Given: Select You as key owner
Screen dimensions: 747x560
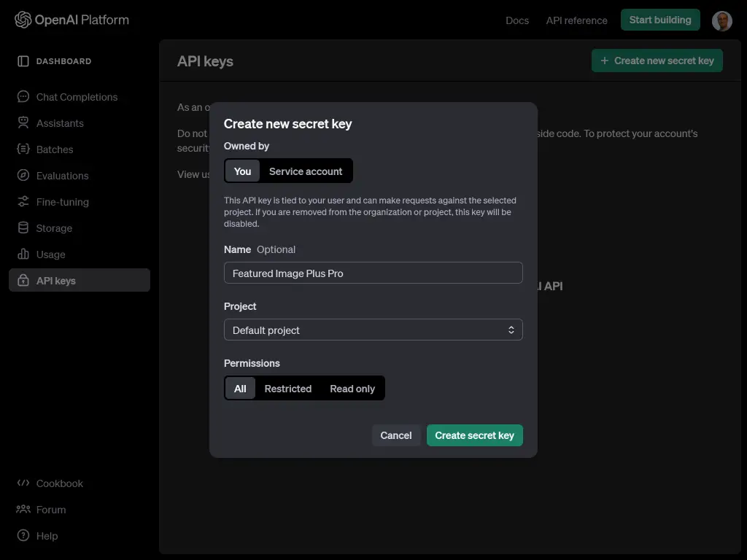Looking at the screenshot, I should coord(242,171).
